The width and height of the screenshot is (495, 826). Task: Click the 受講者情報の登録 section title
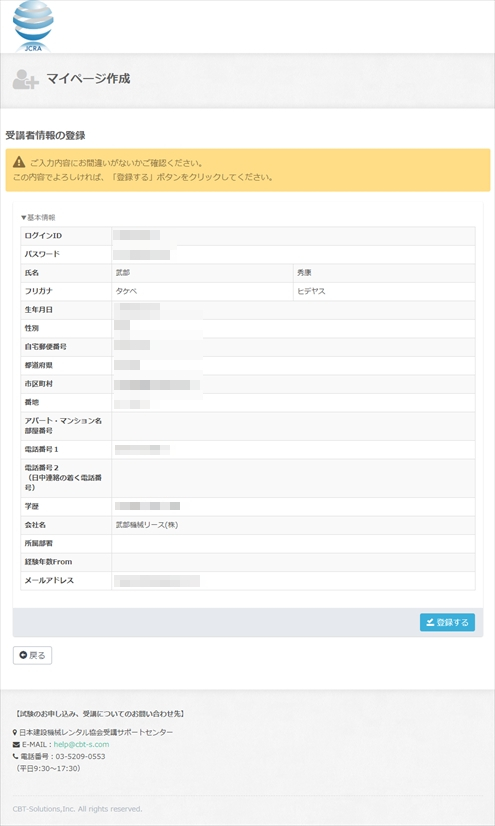pos(45,135)
